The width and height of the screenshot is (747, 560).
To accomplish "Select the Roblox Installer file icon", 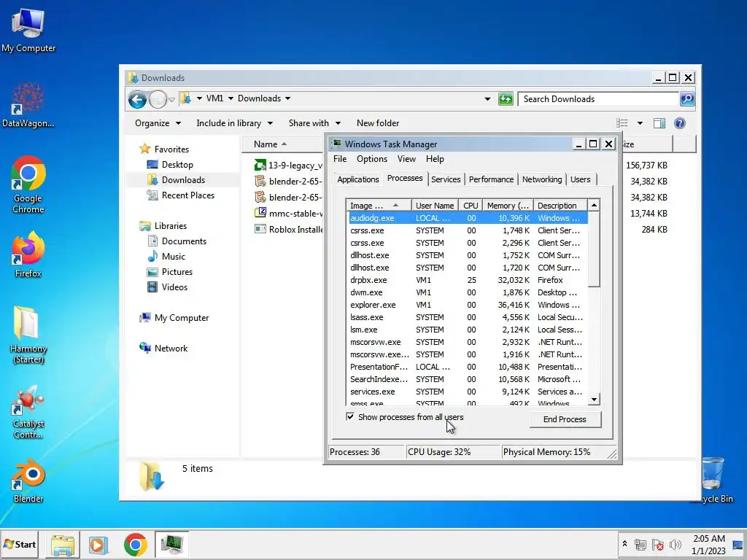I will click(x=260, y=229).
